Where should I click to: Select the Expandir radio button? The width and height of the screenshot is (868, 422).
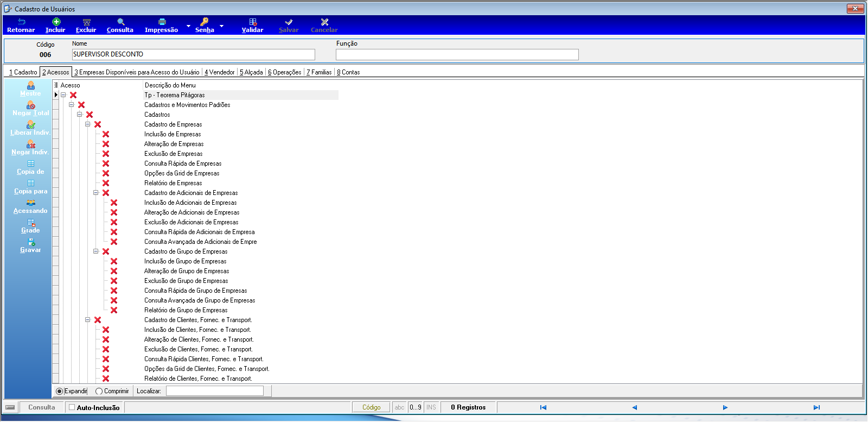click(x=60, y=391)
